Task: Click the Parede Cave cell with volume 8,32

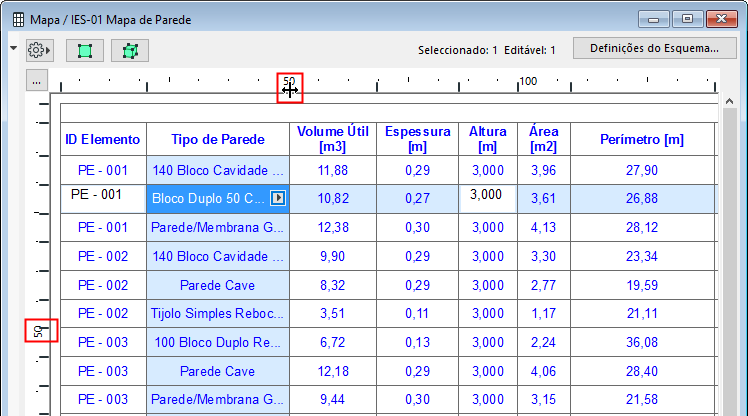Action: [218, 285]
